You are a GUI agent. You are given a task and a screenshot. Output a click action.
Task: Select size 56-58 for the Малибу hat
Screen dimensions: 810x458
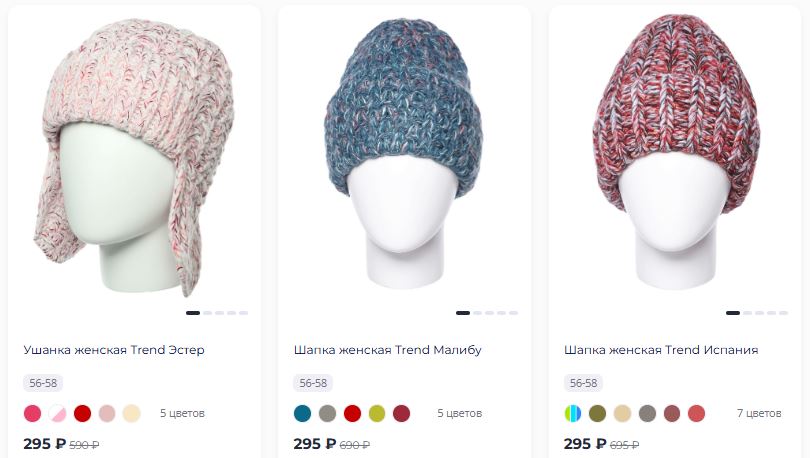pos(313,383)
